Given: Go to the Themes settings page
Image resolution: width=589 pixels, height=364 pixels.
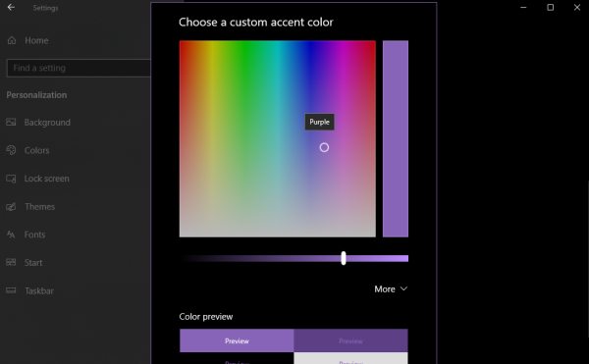Looking at the screenshot, I should (40, 207).
